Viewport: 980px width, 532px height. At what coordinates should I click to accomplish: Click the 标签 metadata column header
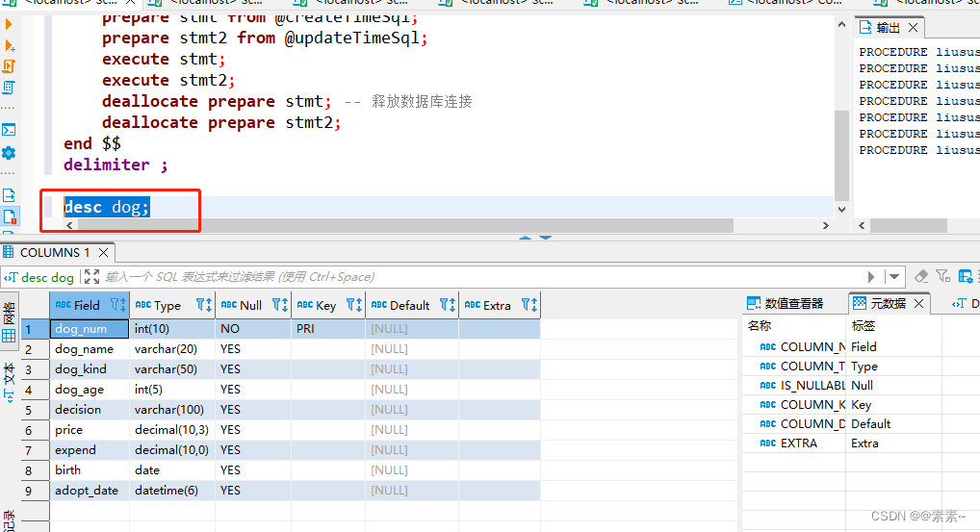click(893, 325)
